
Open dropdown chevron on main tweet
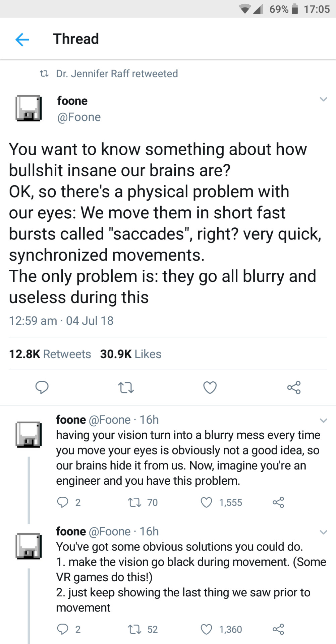[x=323, y=99]
